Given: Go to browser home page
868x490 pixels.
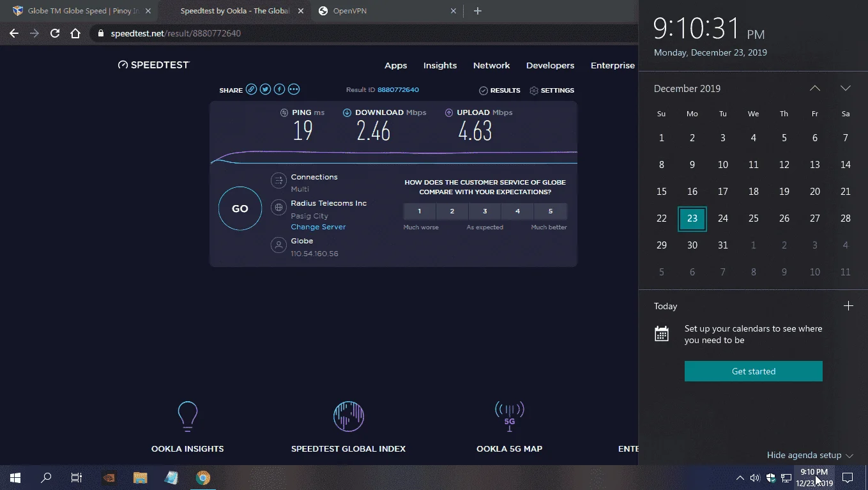Looking at the screenshot, I should pyautogui.click(x=75, y=33).
